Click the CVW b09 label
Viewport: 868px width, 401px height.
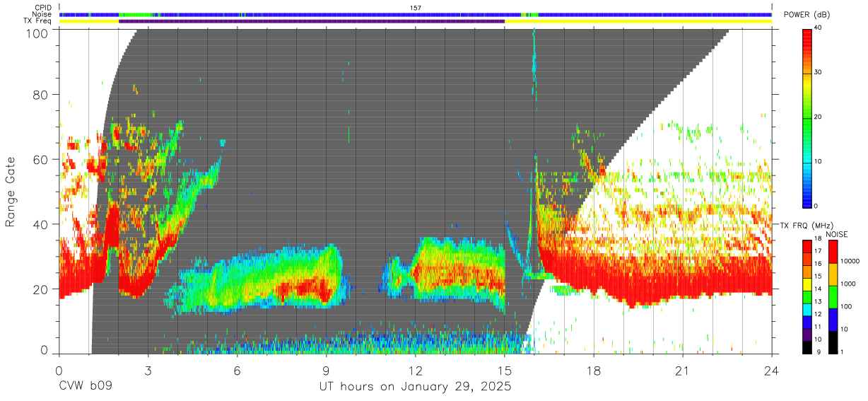[x=86, y=387]
